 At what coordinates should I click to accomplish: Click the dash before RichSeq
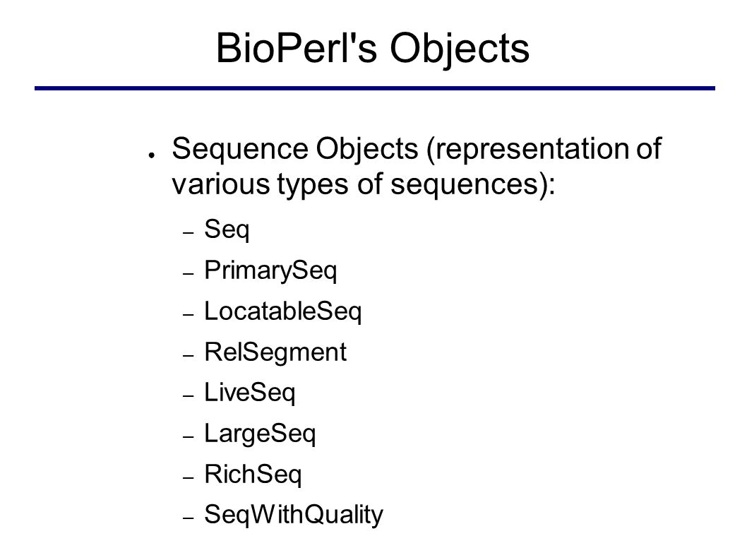tap(189, 477)
